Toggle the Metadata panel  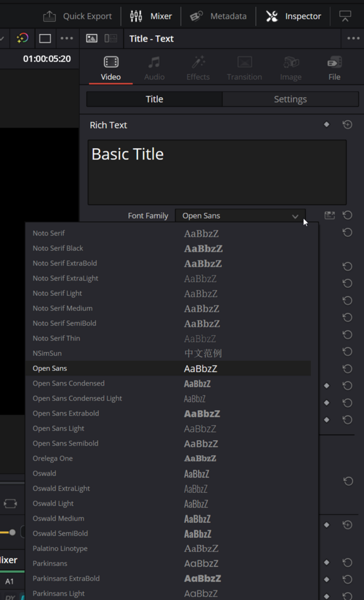[x=218, y=16]
